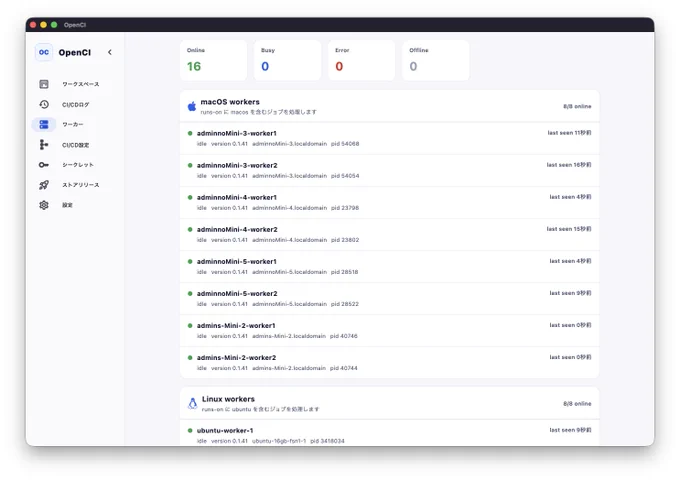
Task: Open admins-Mini-2-worker1 row
Action: click(389, 331)
